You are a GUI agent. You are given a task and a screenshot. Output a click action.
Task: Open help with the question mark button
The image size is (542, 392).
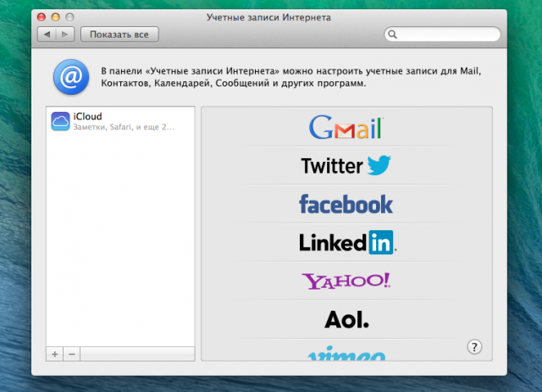[x=474, y=347]
